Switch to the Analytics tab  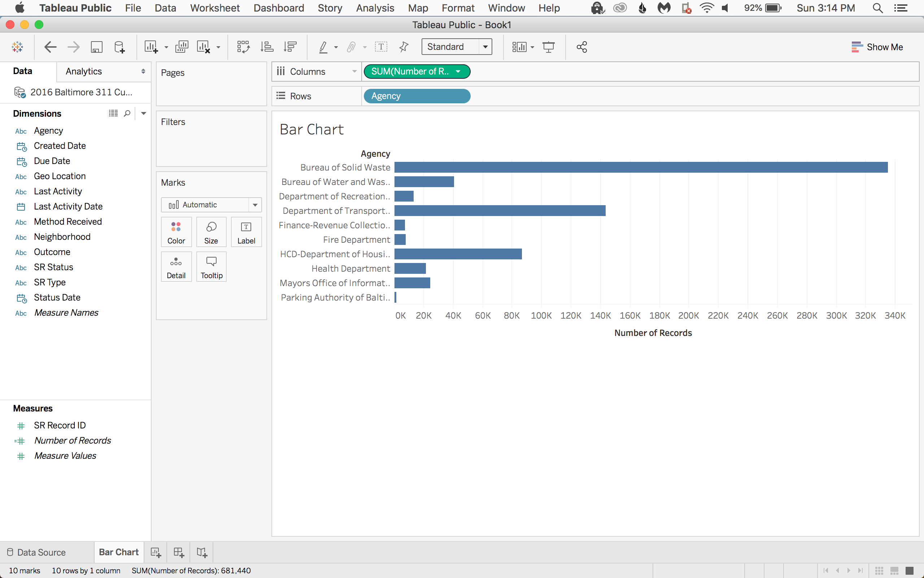pos(84,72)
